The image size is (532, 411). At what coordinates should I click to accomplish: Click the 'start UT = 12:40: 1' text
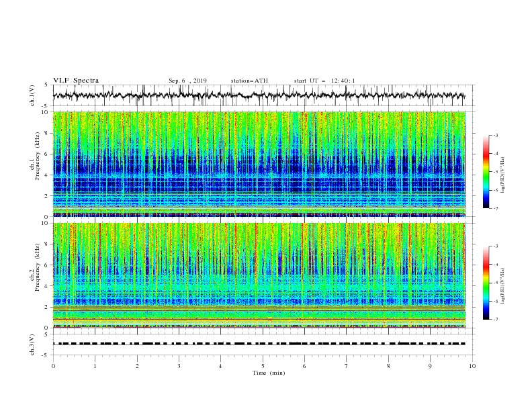click(x=324, y=81)
